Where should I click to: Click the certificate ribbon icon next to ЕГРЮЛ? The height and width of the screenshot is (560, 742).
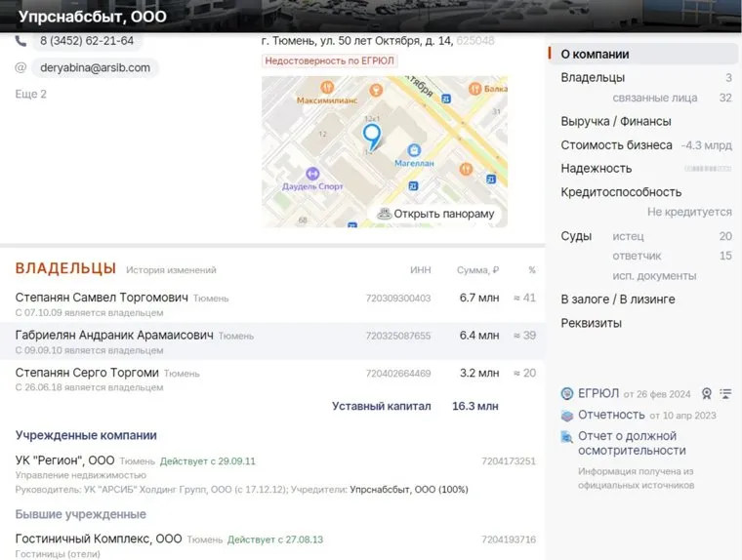tap(706, 394)
